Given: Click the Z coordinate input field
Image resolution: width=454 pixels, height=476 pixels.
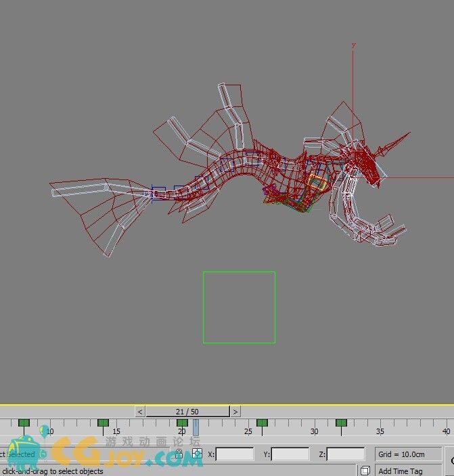Looking at the screenshot, I should (346, 454).
